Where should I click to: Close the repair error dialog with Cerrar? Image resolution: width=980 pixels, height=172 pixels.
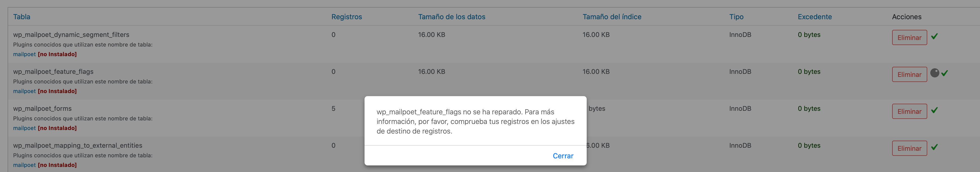(x=563, y=156)
